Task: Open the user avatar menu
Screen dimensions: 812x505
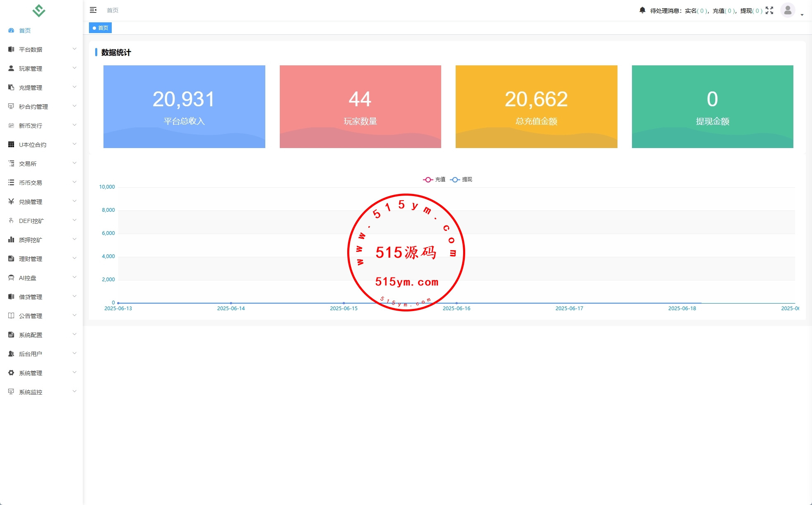Action: pyautogui.click(x=788, y=10)
